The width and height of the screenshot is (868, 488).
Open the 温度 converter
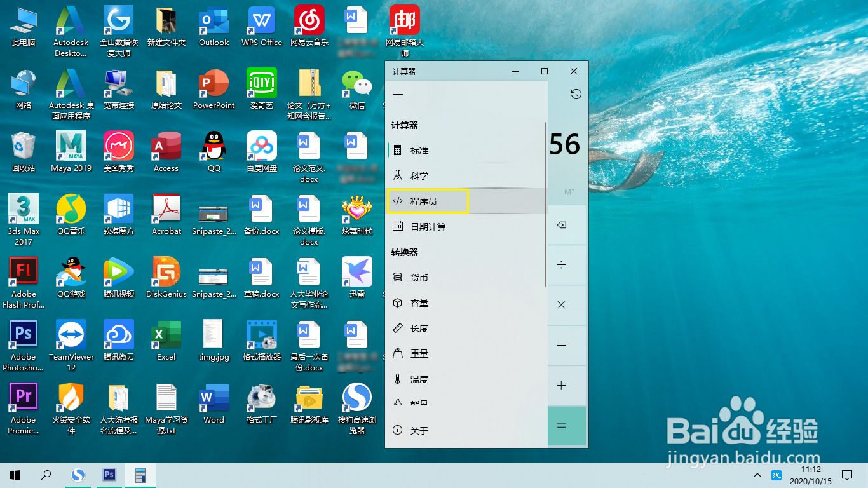point(466,379)
